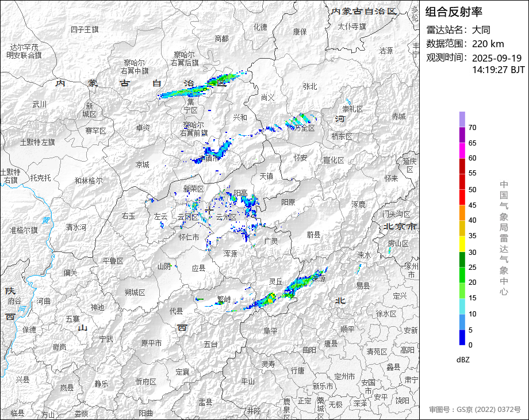This screenshot has width=529, height=420.
Task: Click the 右玉 map label
Action: 129,216
